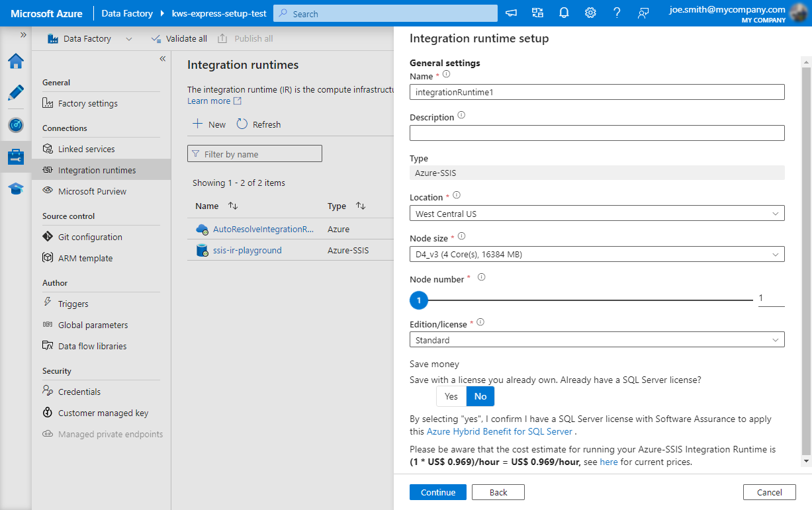This screenshot has height=510, width=812.
Task: Click the Node number info icon
Action: click(x=481, y=277)
